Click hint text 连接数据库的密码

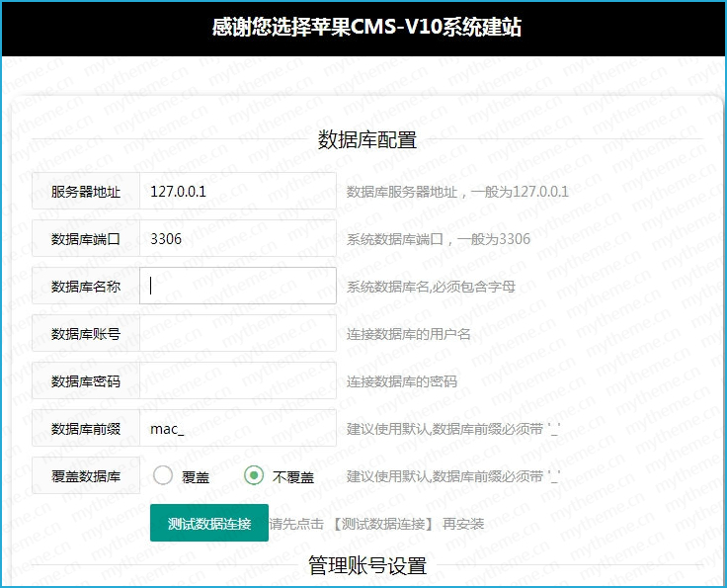click(401, 381)
